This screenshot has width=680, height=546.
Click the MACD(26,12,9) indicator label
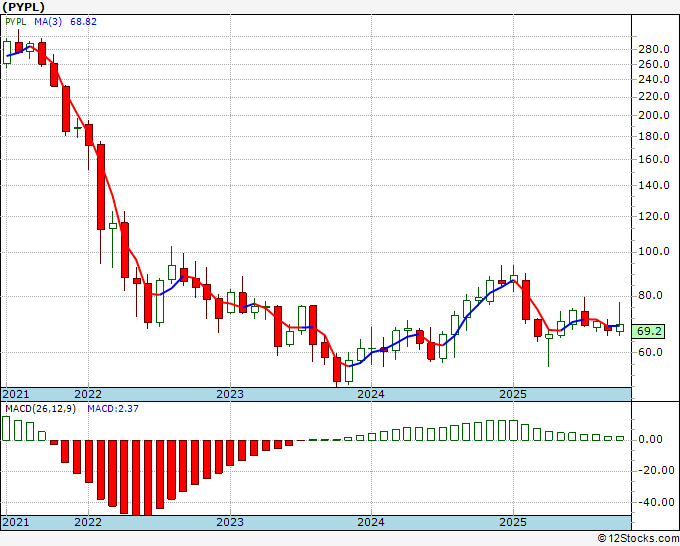pyautogui.click(x=40, y=409)
